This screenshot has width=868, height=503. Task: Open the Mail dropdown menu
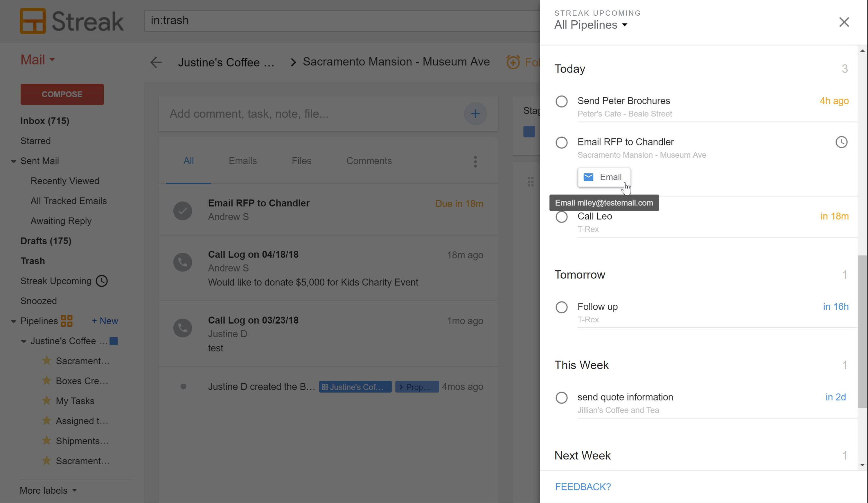(x=37, y=60)
